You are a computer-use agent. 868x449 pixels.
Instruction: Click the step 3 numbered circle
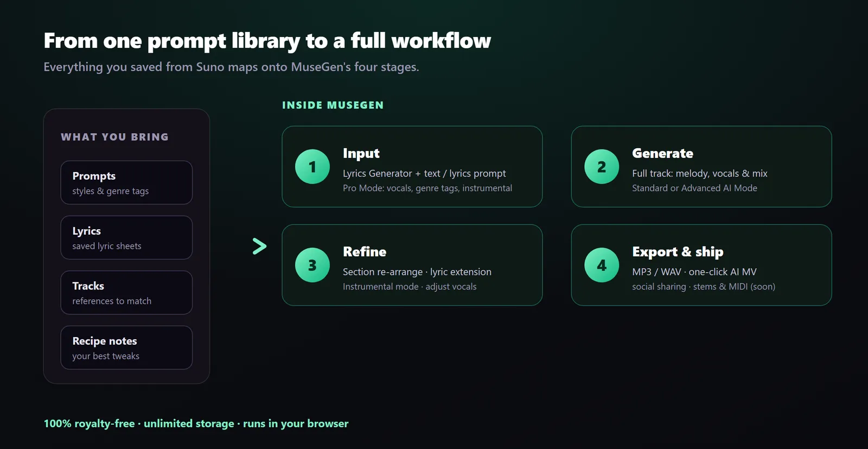coord(312,265)
